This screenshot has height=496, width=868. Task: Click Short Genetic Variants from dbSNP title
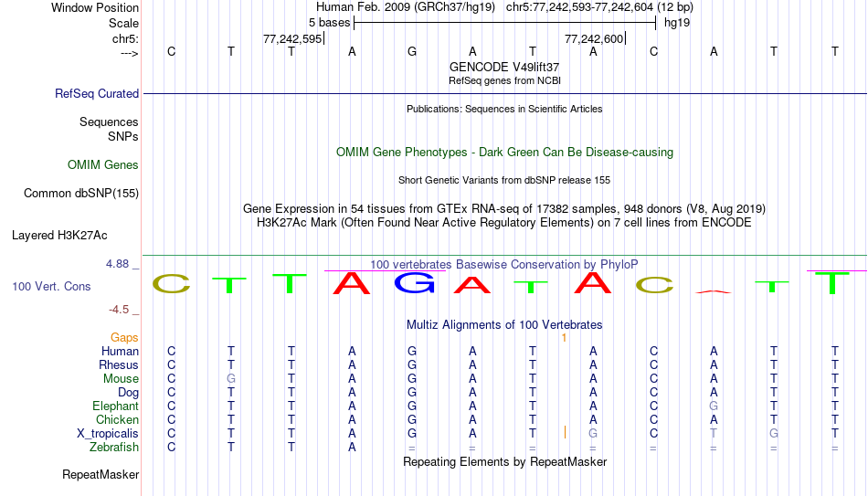point(504,181)
